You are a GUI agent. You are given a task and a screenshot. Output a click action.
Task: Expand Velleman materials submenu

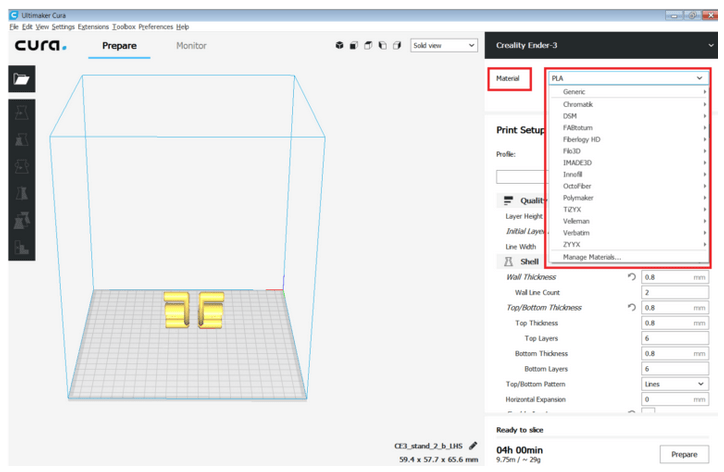(629, 221)
